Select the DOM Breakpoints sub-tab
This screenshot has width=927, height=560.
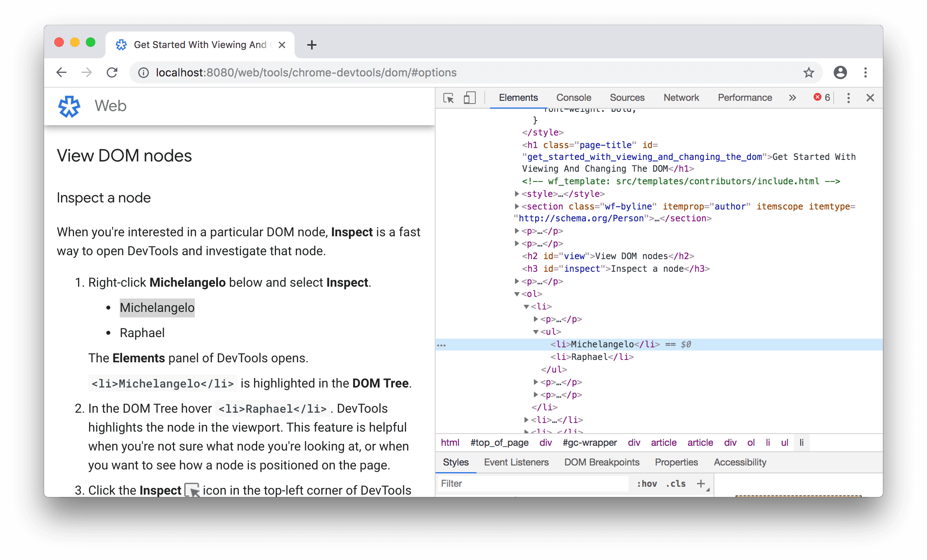coord(602,462)
